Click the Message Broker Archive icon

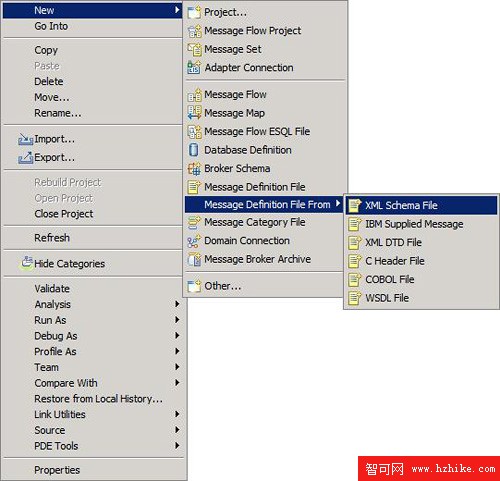click(x=194, y=259)
